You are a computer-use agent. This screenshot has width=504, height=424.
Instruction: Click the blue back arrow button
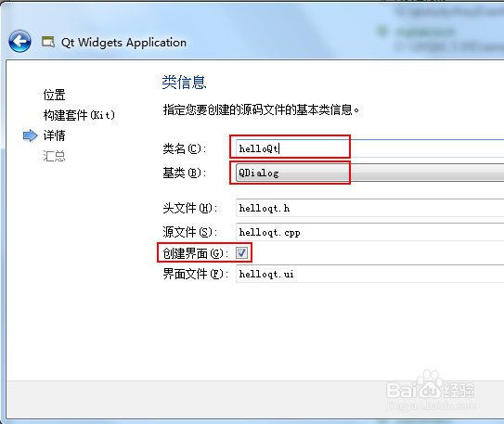click(19, 41)
